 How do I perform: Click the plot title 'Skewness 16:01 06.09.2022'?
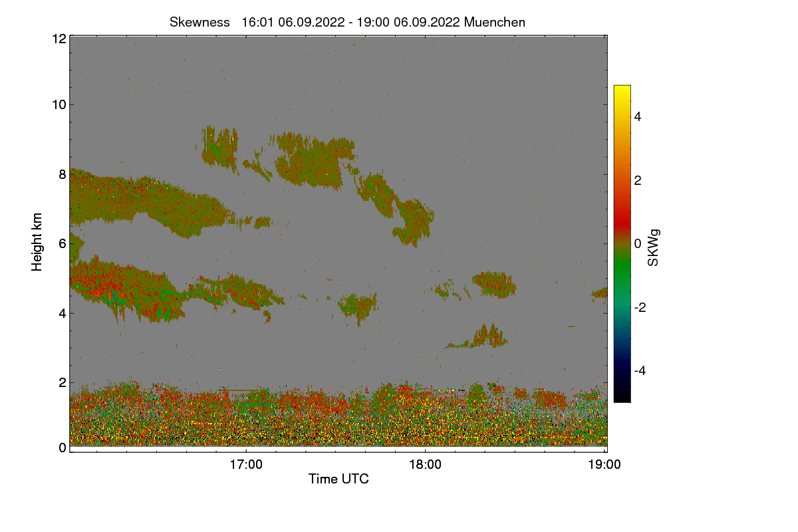(x=347, y=22)
